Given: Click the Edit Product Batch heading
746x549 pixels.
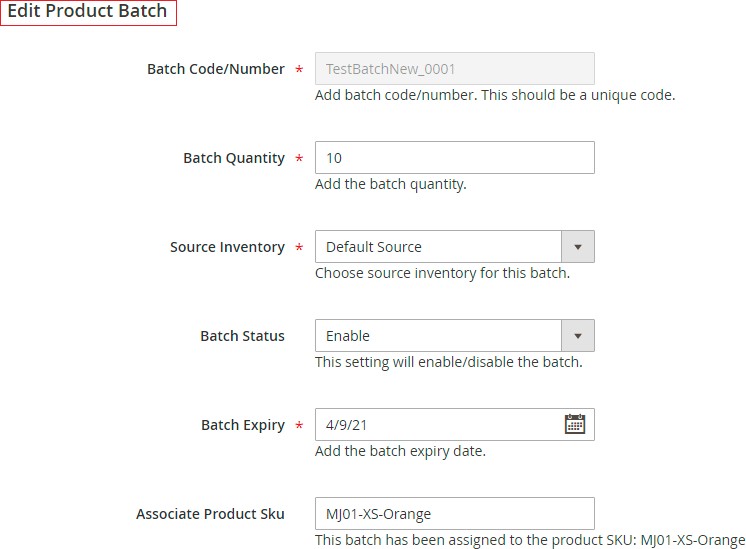Looking at the screenshot, I should [x=88, y=11].
